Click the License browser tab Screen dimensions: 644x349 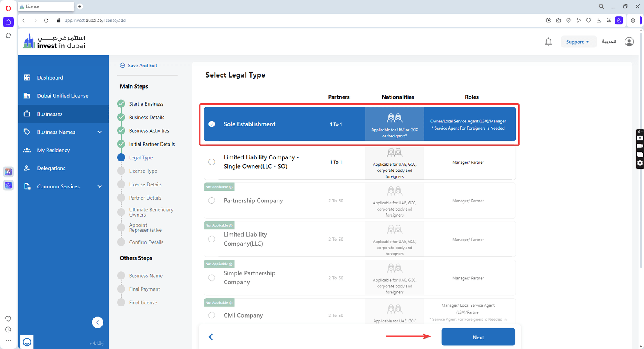[46, 6]
